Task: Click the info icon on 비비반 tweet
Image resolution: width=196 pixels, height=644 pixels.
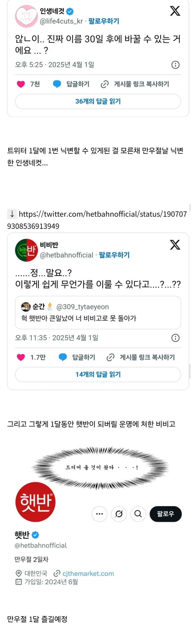Action: pos(176,338)
